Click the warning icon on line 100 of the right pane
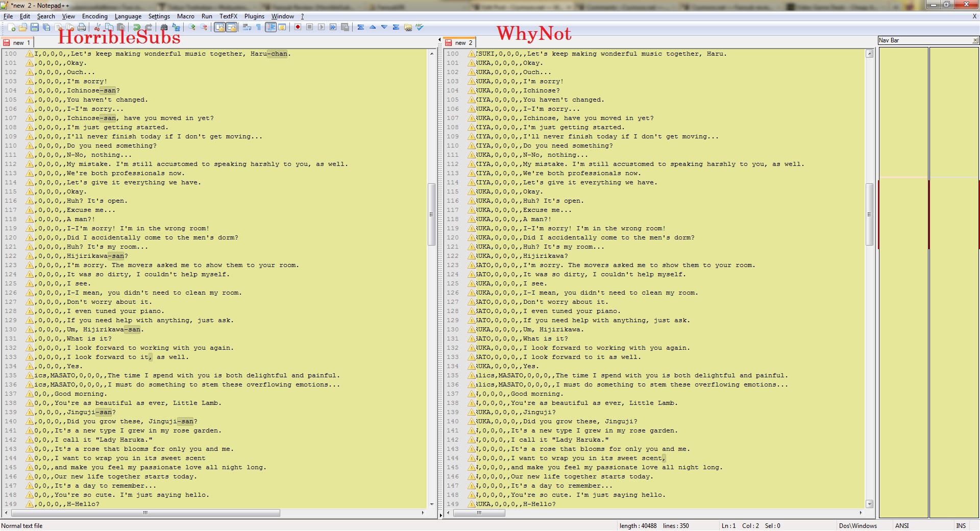Screen dimensions: 980x531 472,54
